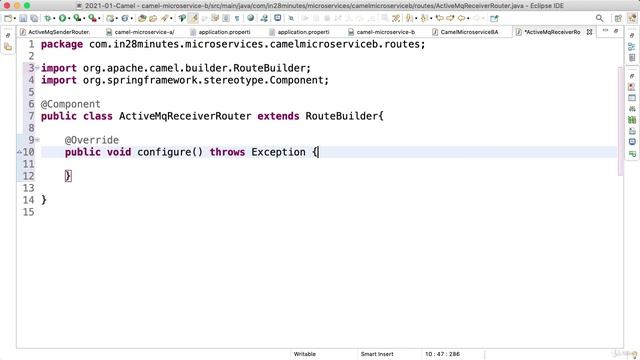Open Outline view icon in right sidebar
Viewport: 640px width, 360px height.
632,47
